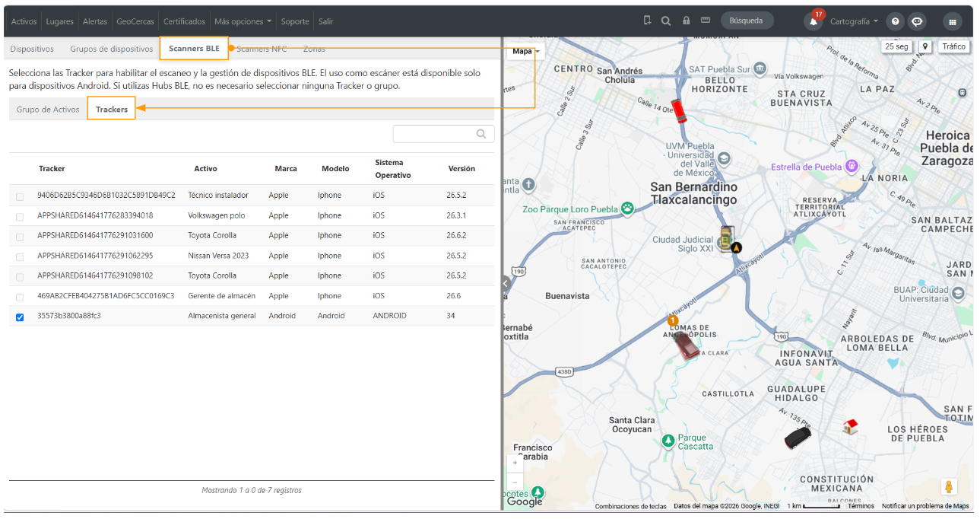
Task: Open the apps grid icon
Action: (952, 21)
